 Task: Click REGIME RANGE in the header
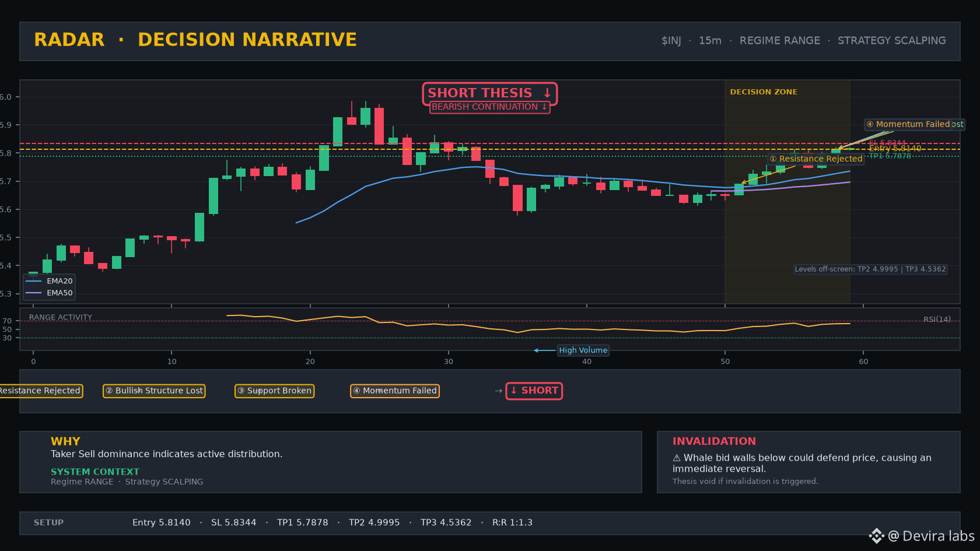(780, 41)
